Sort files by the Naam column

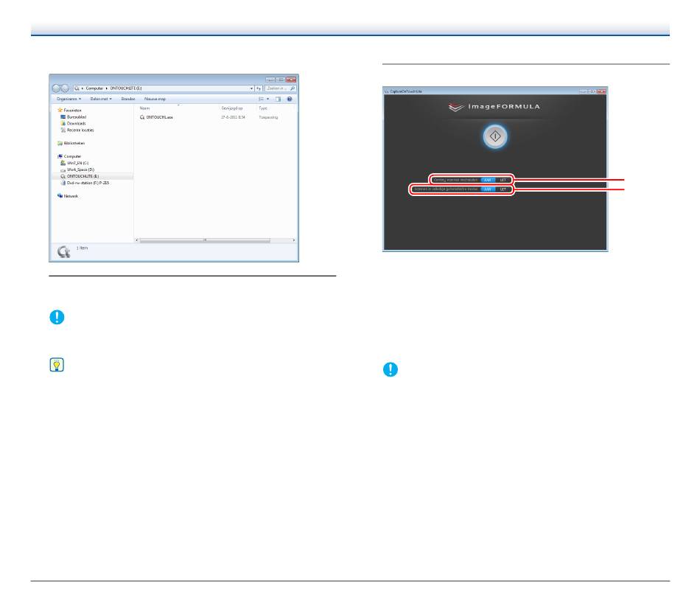point(144,108)
